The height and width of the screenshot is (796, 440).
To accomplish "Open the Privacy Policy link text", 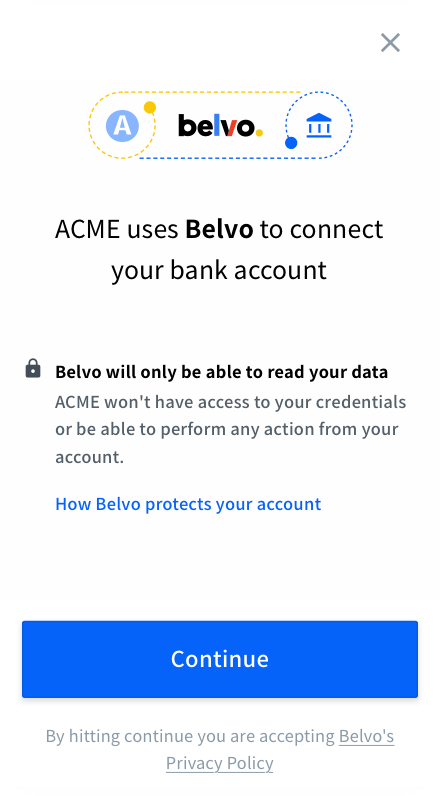I will pos(220,764).
